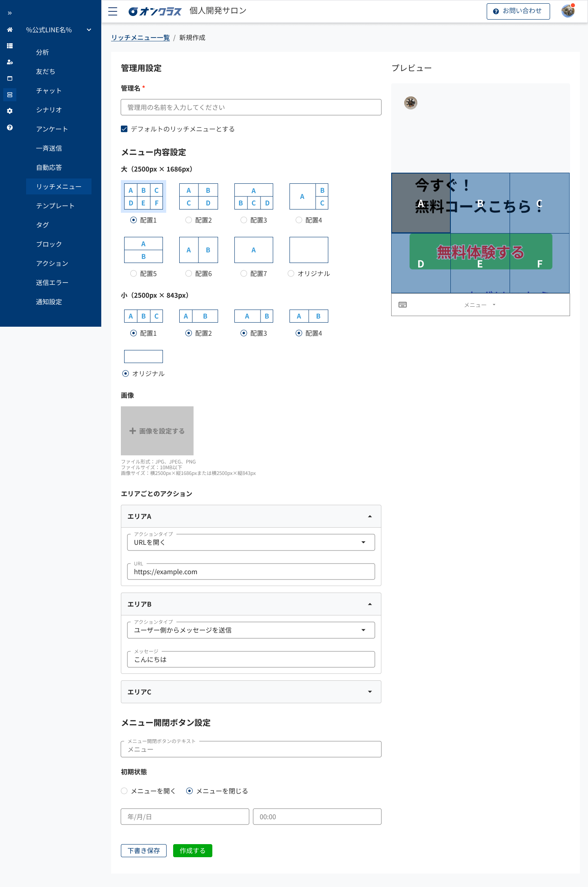The image size is (588, 887).
Task: Select small layout 配置3 thumbnail
Action: point(254,316)
